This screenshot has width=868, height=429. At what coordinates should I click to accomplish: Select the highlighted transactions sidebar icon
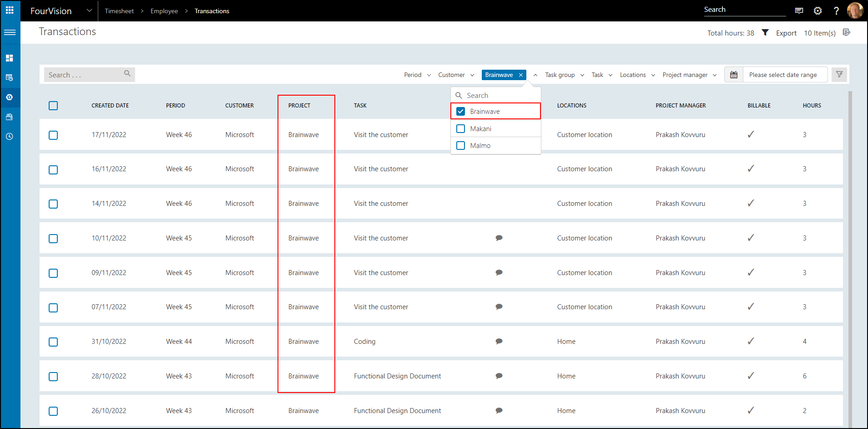pyautogui.click(x=10, y=97)
